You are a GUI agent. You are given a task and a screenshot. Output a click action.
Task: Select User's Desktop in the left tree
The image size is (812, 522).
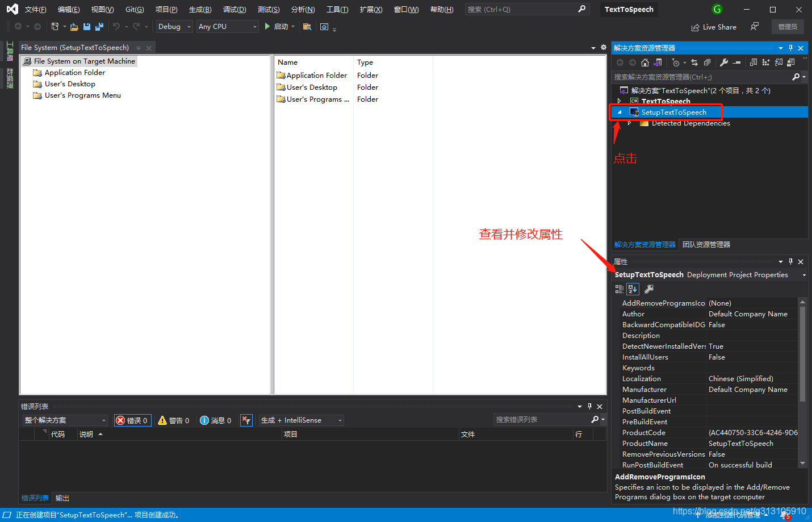point(70,84)
